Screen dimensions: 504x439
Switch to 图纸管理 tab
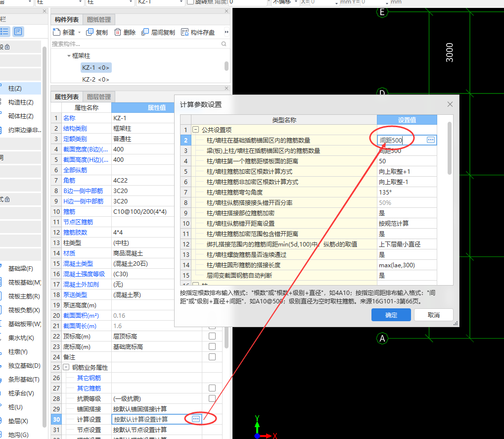coord(99,20)
